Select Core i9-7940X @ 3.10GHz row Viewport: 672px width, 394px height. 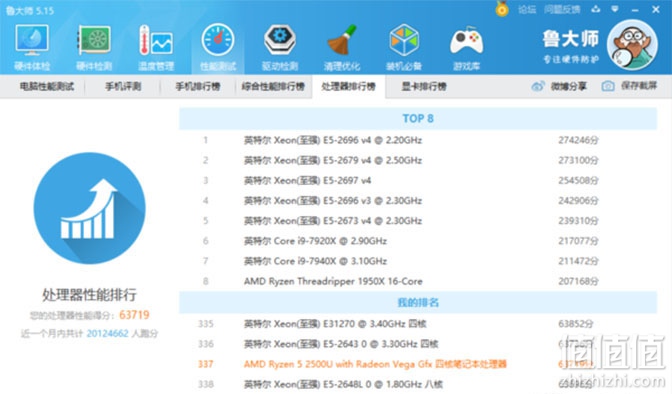point(418,261)
